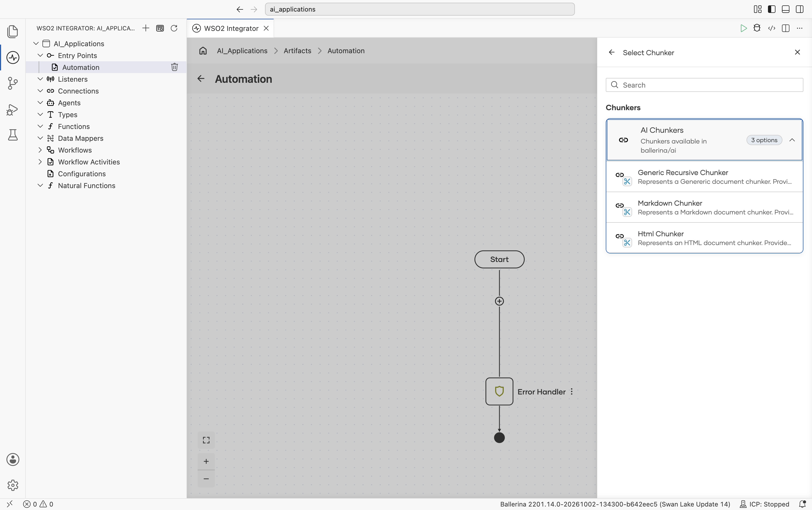
Task: Open Error Handler three-dot menu
Action: coord(572,392)
